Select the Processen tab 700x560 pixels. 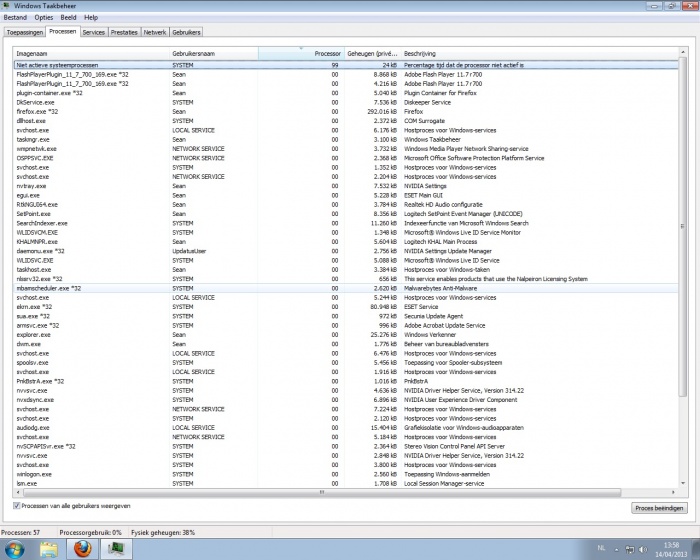point(62,31)
